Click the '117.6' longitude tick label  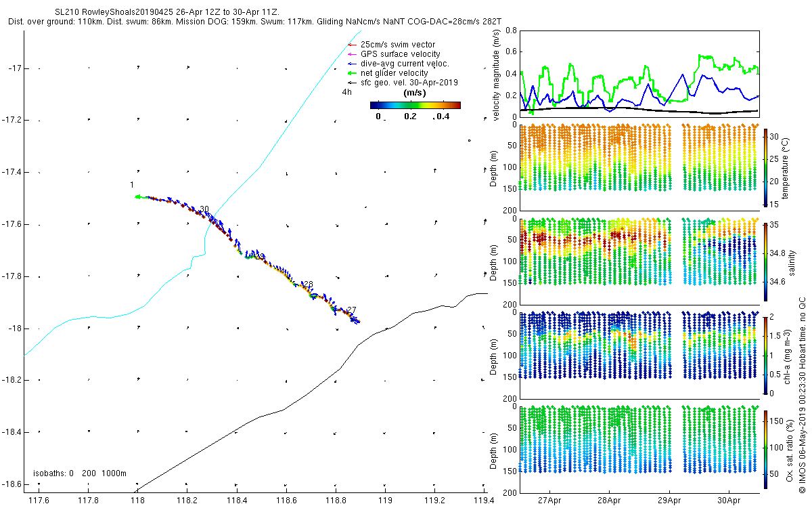tap(39, 501)
